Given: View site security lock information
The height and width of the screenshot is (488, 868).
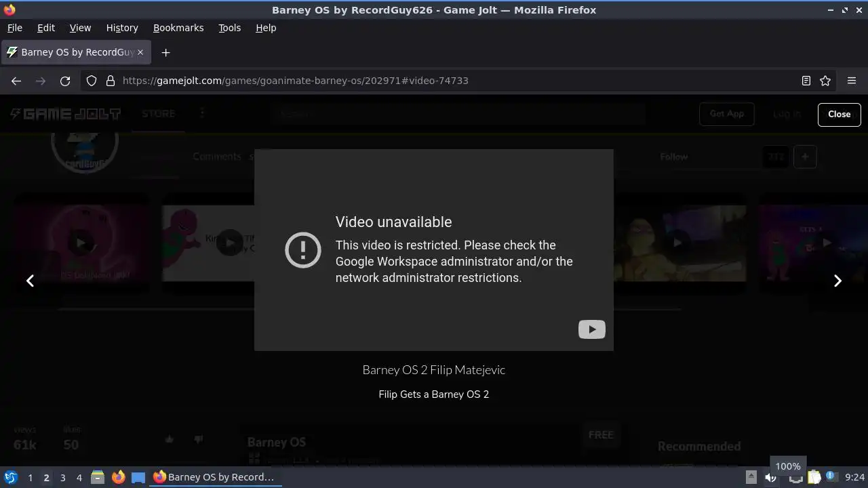Looking at the screenshot, I should (x=111, y=81).
